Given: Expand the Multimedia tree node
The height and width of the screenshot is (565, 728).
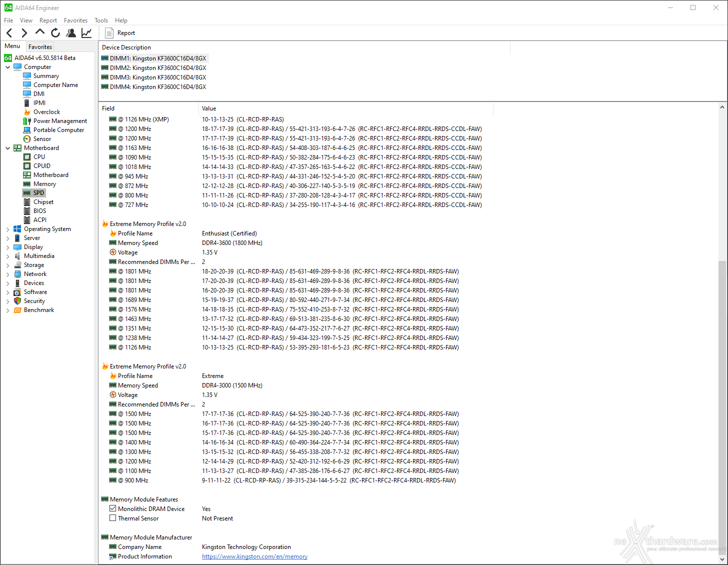Looking at the screenshot, I should (x=7, y=256).
